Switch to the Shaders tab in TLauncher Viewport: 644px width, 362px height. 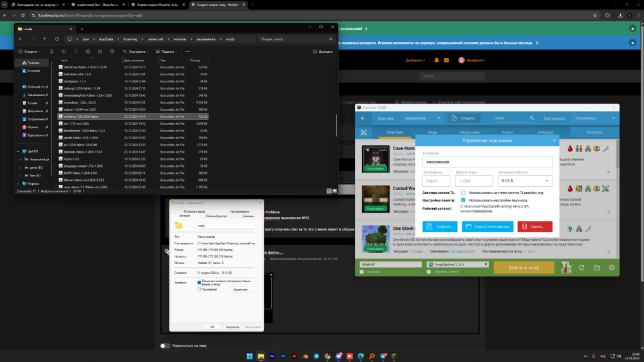coord(545,132)
